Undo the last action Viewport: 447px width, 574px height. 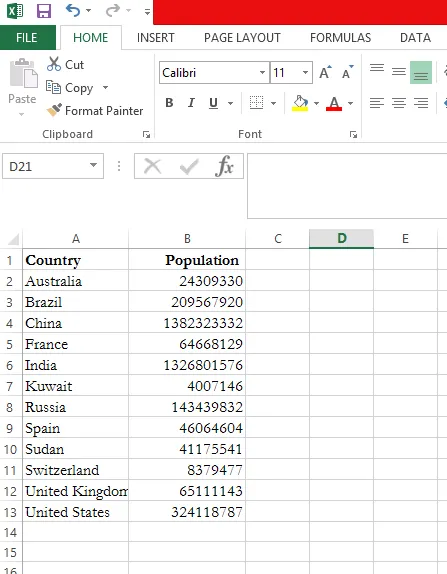(72, 10)
